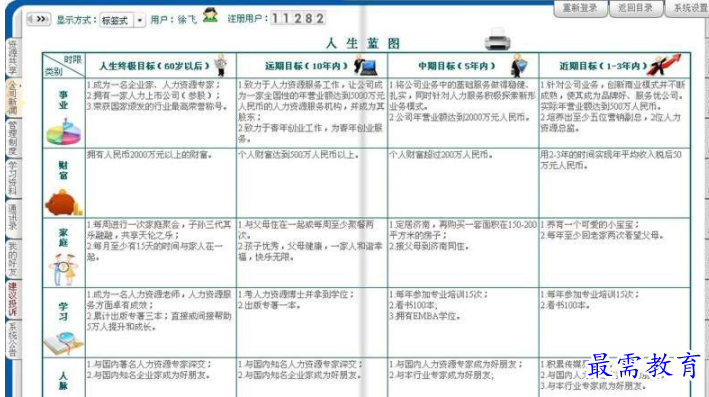
Task: Click the 学习 row label
Action: (x=63, y=311)
